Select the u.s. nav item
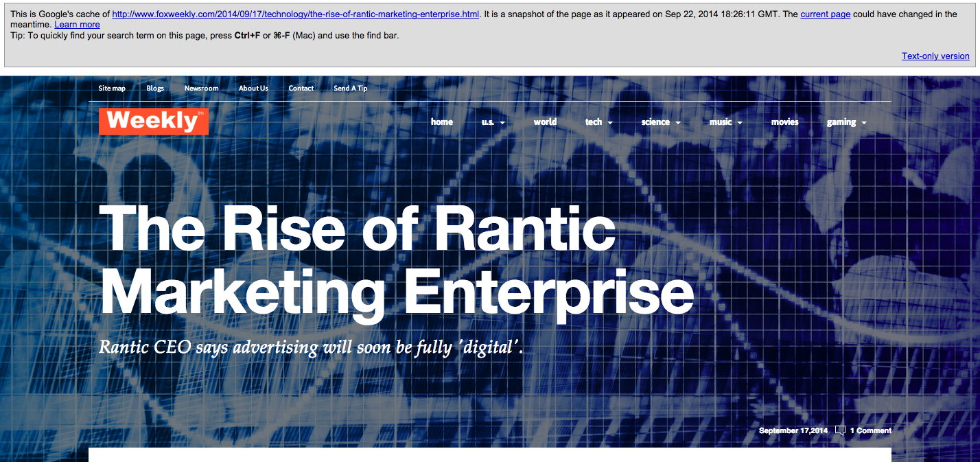Viewport: 980px width, 462px height. [x=488, y=122]
